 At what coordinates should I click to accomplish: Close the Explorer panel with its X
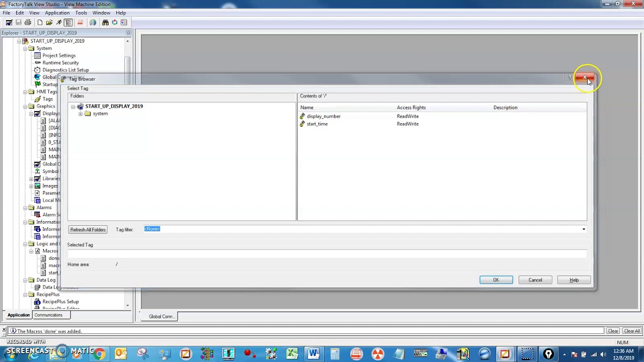[x=128, y=33]
